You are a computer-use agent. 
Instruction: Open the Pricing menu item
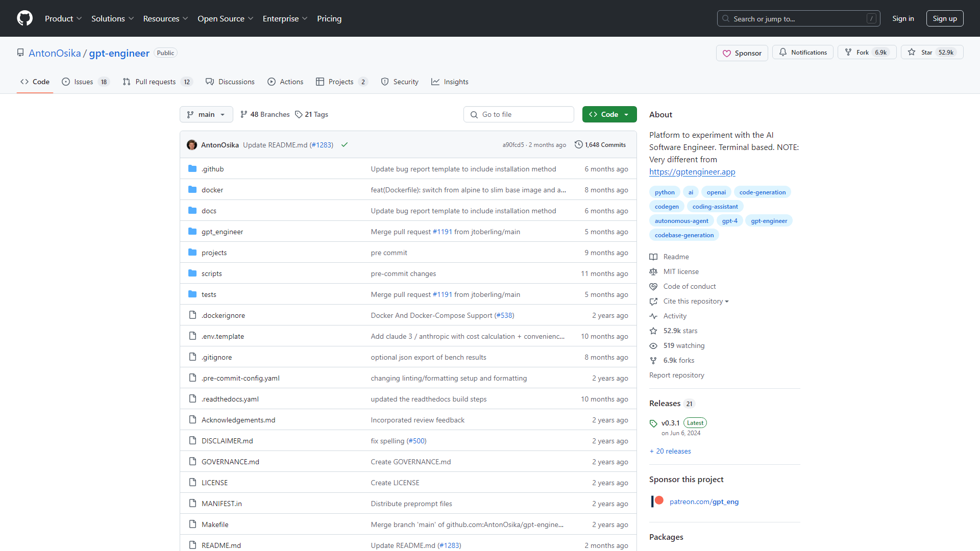click(x=329, y=18)
